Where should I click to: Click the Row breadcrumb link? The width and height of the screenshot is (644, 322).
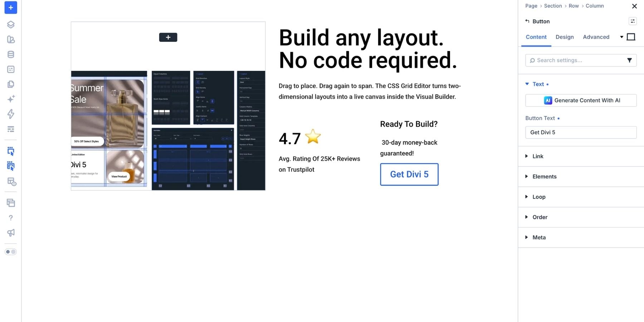point(574,6)
